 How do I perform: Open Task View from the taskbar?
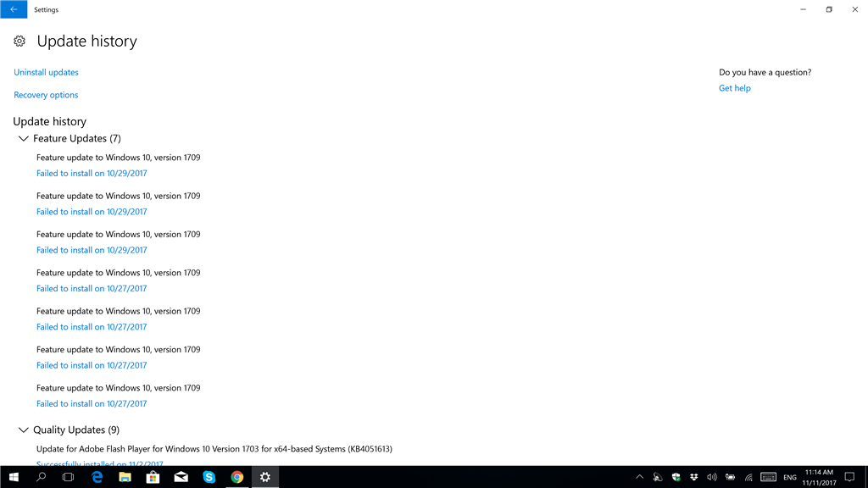pos(68,477)
